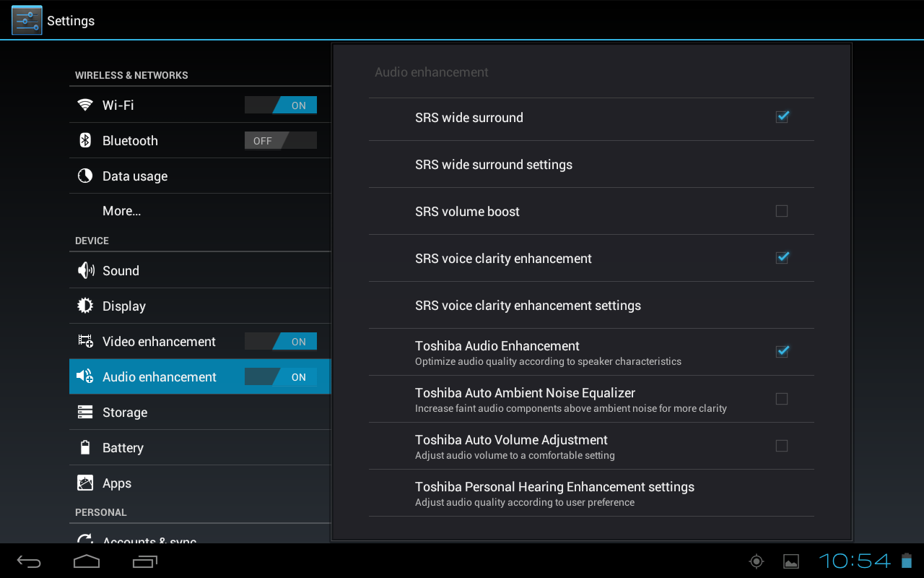Image resolution: width=924 pixels, height=578 pixels.
Task: Turn off the Wi-Fi switch
Action: (281, 105)
